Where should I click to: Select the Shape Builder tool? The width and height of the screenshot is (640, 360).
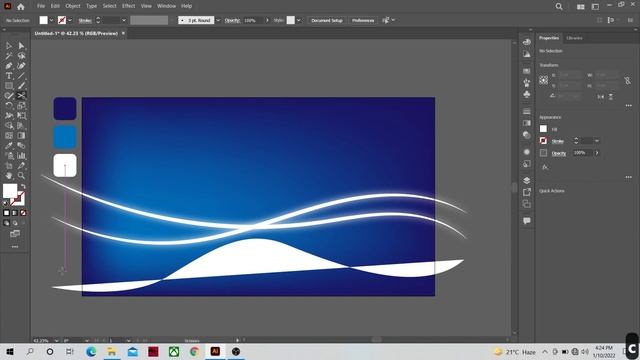[9, 126]
